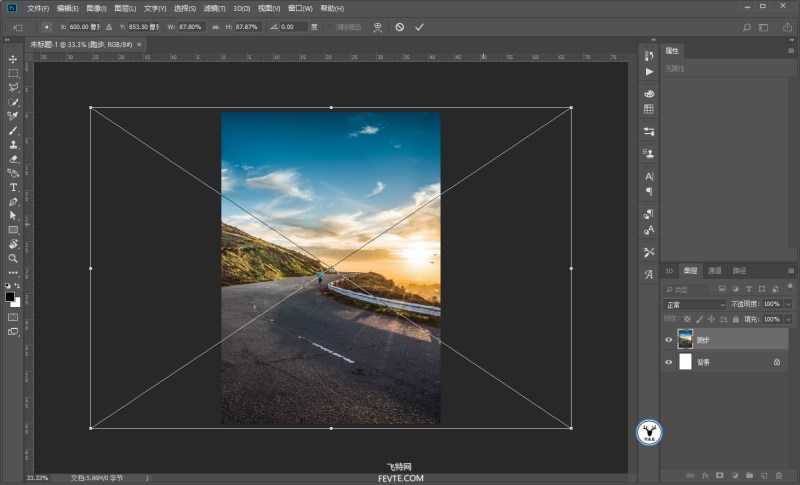Select the Eraser tool
800x485 pixels.
13,158
